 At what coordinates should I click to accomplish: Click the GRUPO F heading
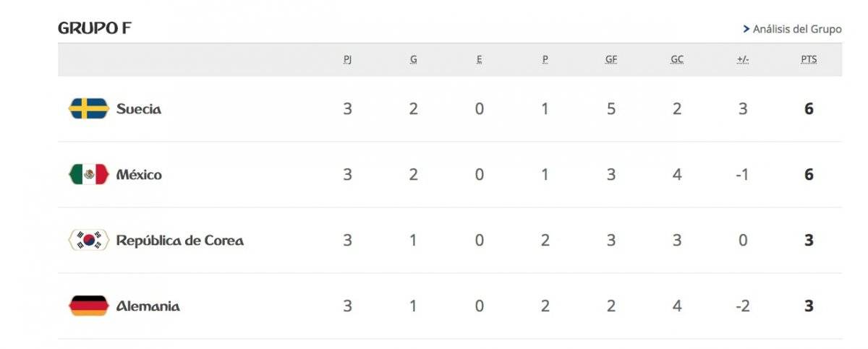(x=95, y=29)
